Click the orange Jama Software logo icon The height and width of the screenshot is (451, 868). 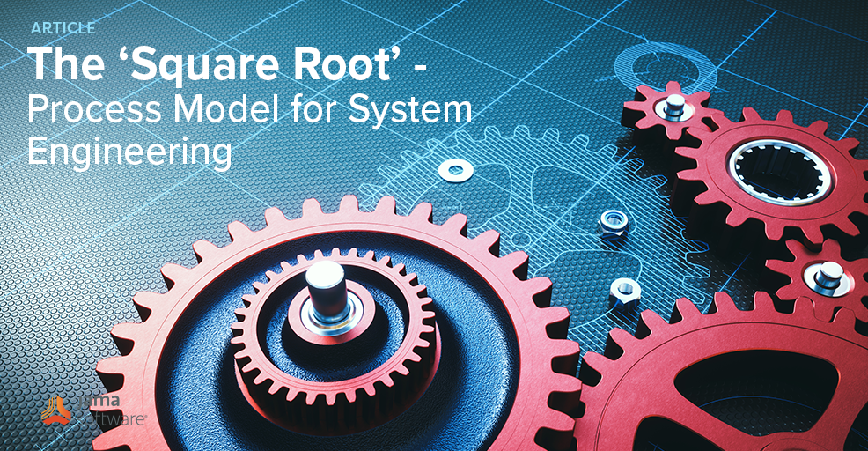point(55,410)
